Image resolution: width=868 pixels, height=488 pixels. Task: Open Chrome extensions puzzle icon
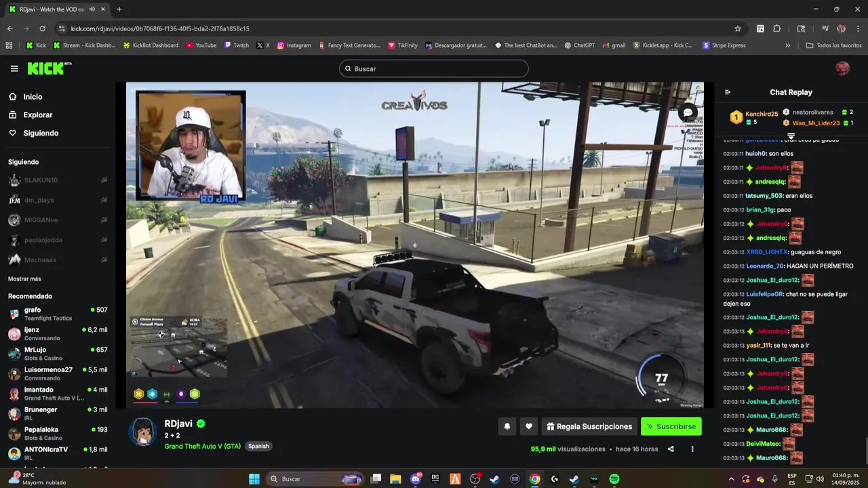click(x=777, y=28)
